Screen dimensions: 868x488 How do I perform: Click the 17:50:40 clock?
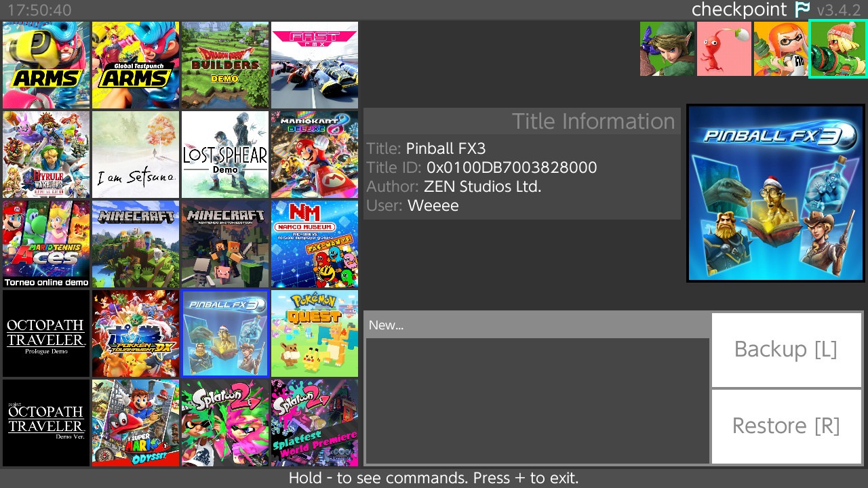(39, 11)
